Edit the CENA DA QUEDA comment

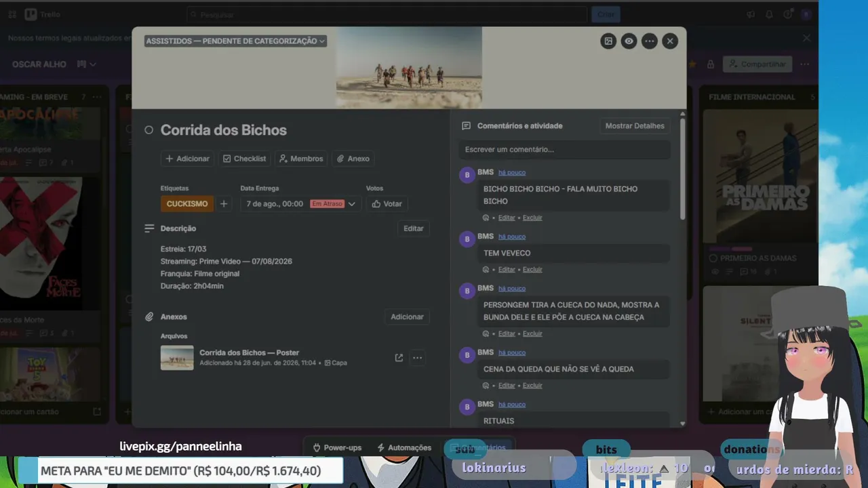point(507,386)
